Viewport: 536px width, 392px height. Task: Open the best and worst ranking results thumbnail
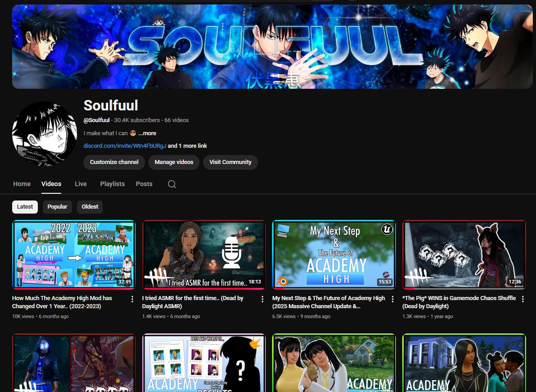[x=204, y=363]
